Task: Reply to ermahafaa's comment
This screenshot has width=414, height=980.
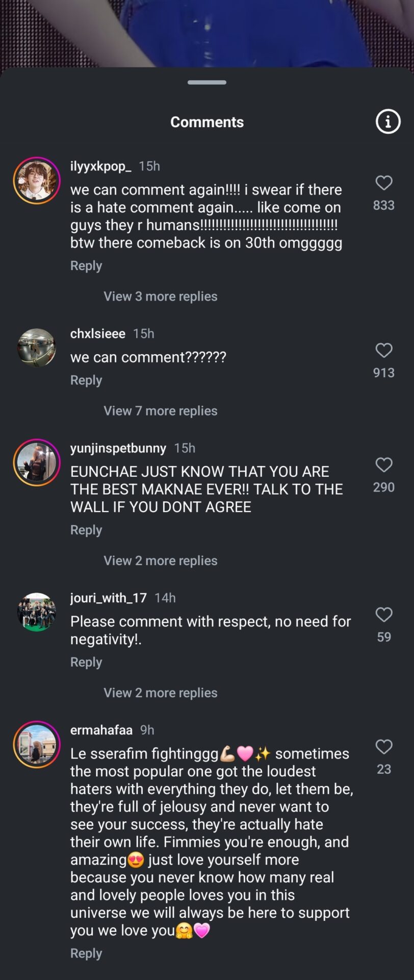Action: (86, 953)
